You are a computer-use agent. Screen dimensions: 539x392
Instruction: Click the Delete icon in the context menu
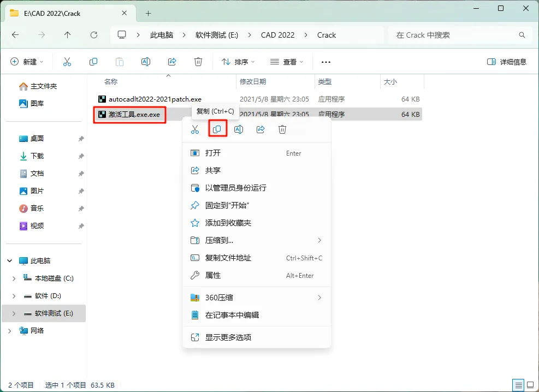[282, 129]
